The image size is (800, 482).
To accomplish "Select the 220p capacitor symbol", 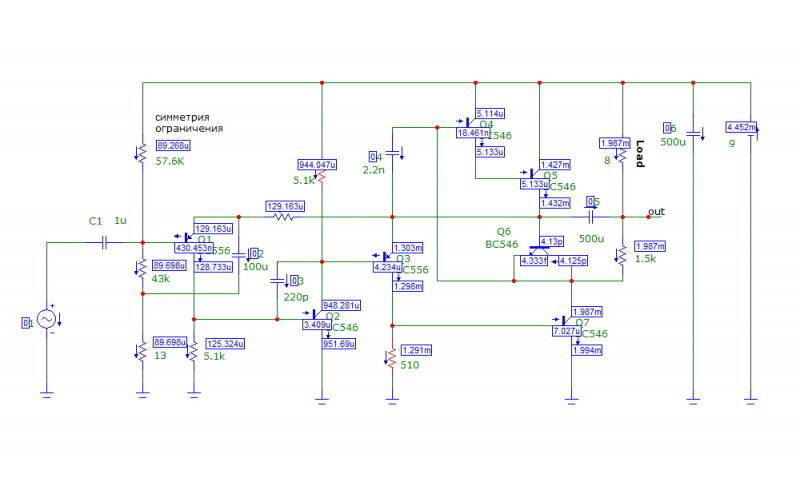I will pos(277,281).
